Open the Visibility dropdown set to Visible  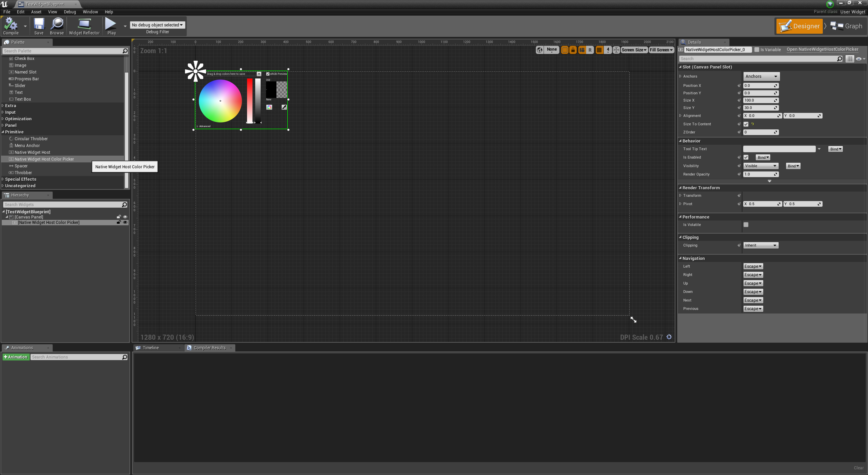pos(760,166)
